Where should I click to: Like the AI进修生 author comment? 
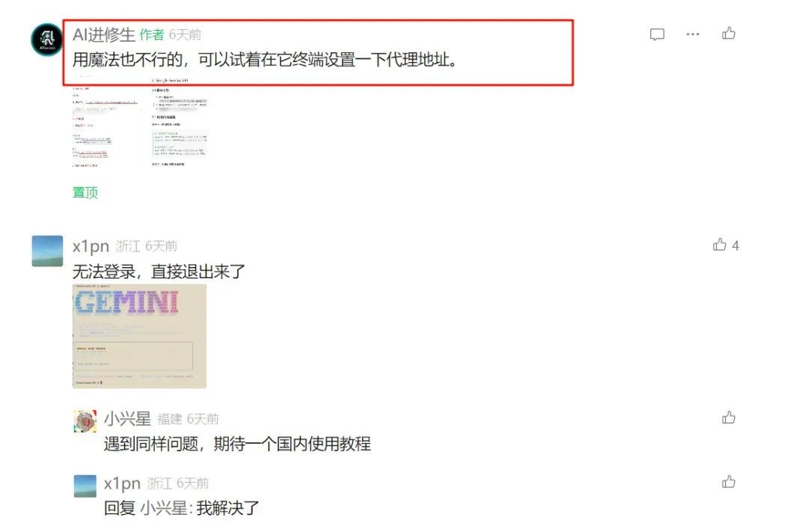click(729, 34)
